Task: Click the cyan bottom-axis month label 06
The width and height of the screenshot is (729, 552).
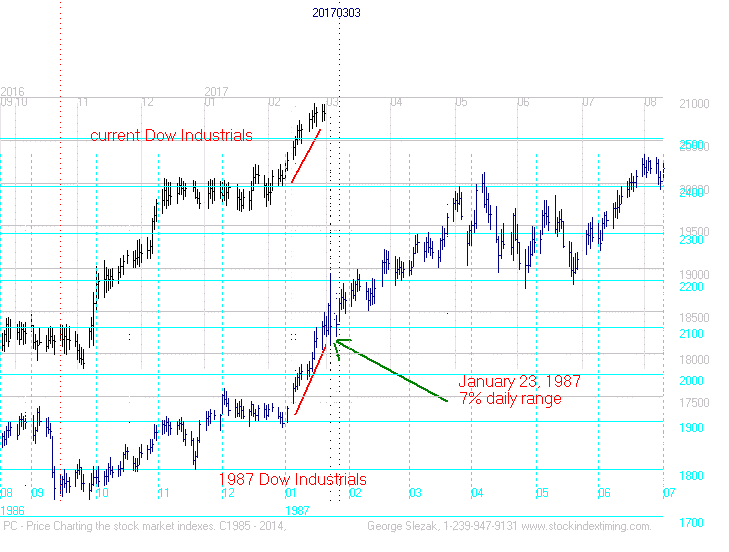Action: pyautogui.click(x=604, y=492)
